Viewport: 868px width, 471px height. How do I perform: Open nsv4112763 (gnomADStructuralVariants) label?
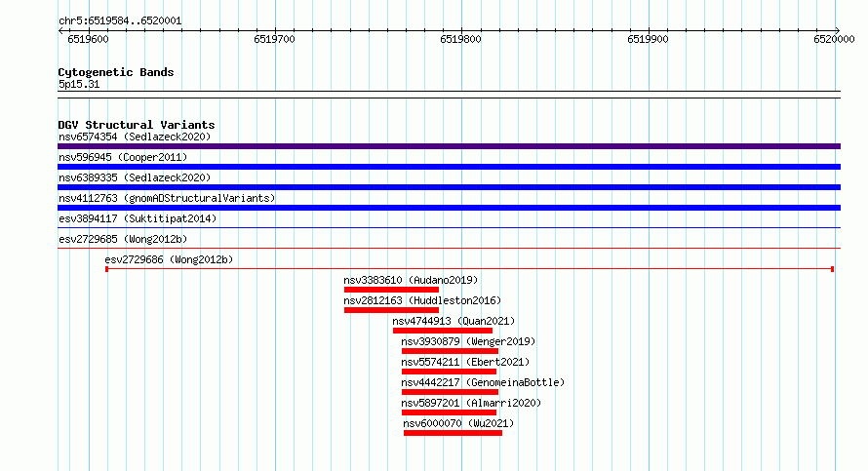pos(167,198)
